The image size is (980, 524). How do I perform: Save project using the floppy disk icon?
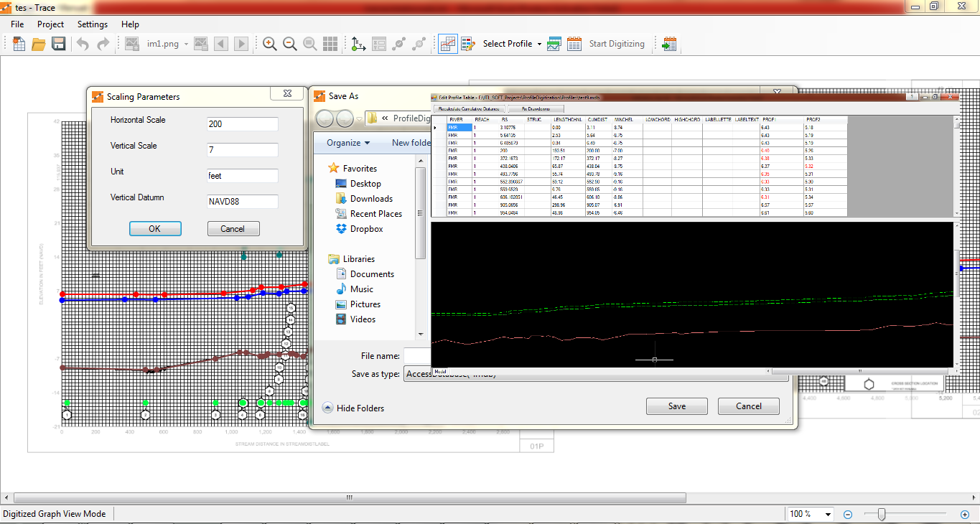coord(59,44)
